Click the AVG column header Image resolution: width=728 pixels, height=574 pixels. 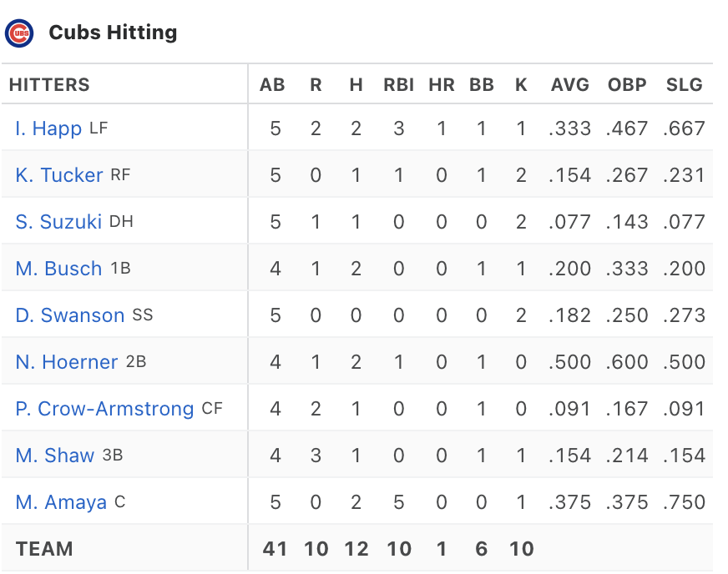[x=570, y=85]
